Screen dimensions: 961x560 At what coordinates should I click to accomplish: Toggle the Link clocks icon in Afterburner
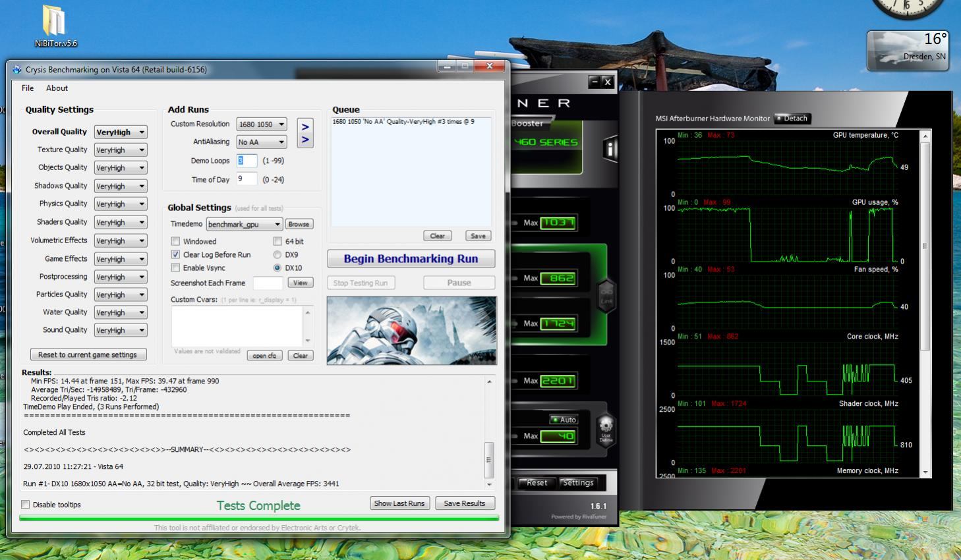pos(606,295)
